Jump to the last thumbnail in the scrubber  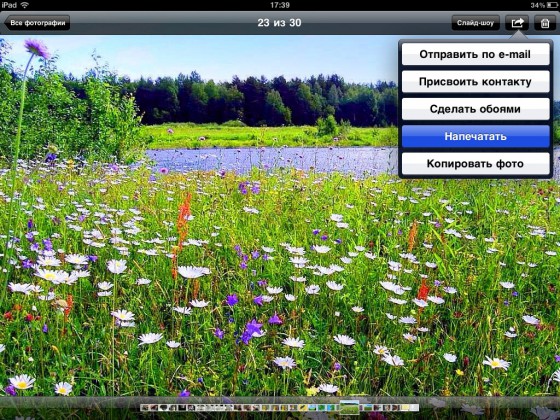tap(414, 408)
